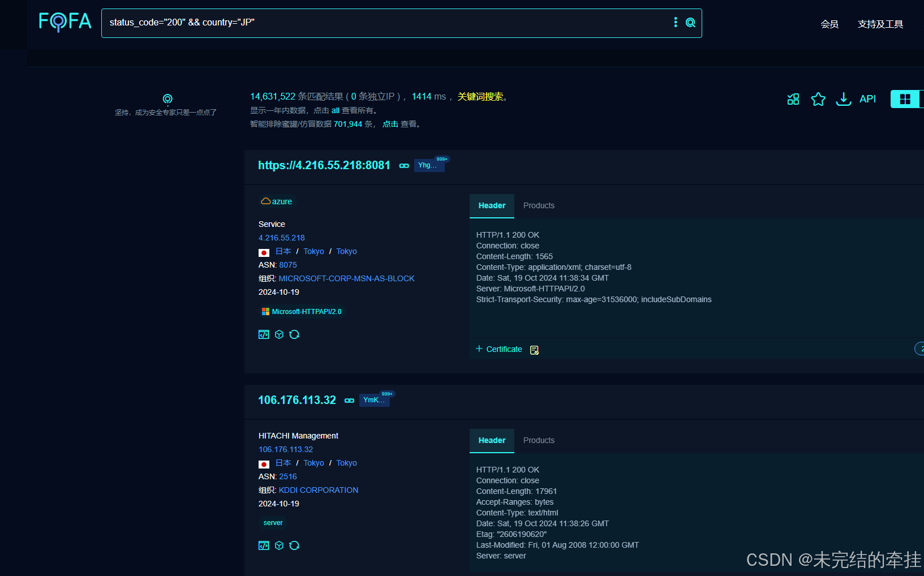This screenshot has height=576, width=924.
Task: Click the FOFA logo
Action: [x=65, y=22]
